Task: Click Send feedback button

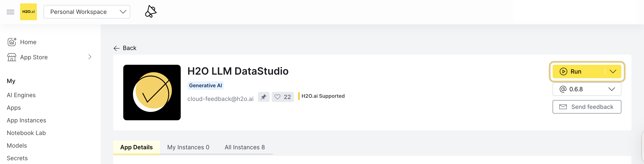Action: coord(587,107)
